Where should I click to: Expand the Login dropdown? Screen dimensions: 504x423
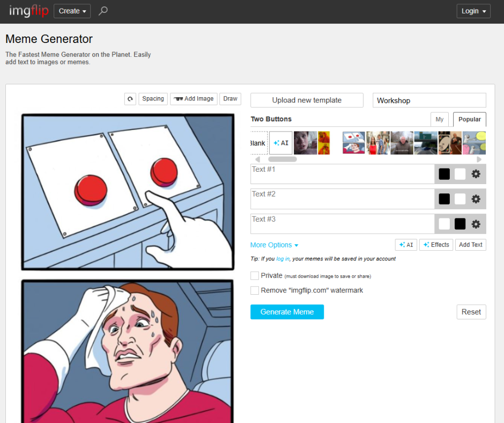[473, 11]
